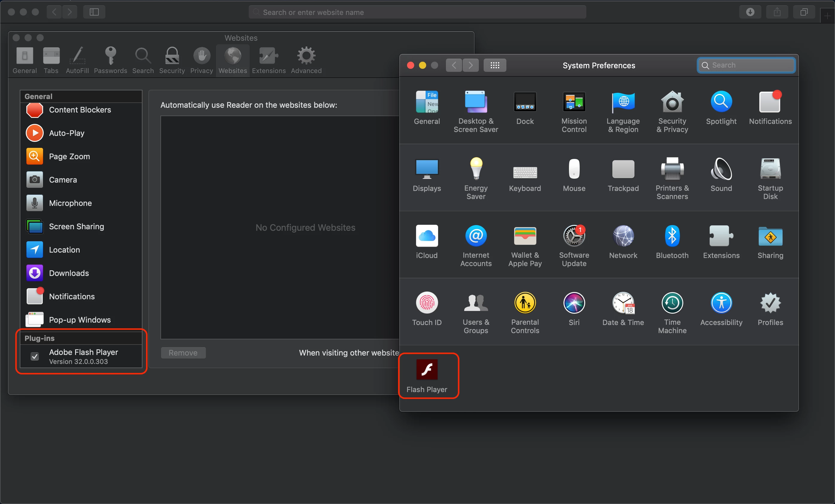Viewport: 835px width, 504px height.
Task: Select Content Blockers in the sidebar
Action: [x=80, y=110]
